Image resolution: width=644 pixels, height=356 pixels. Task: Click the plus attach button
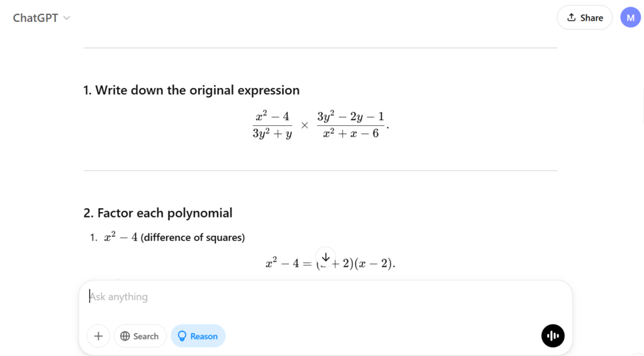tap(98, 336)
